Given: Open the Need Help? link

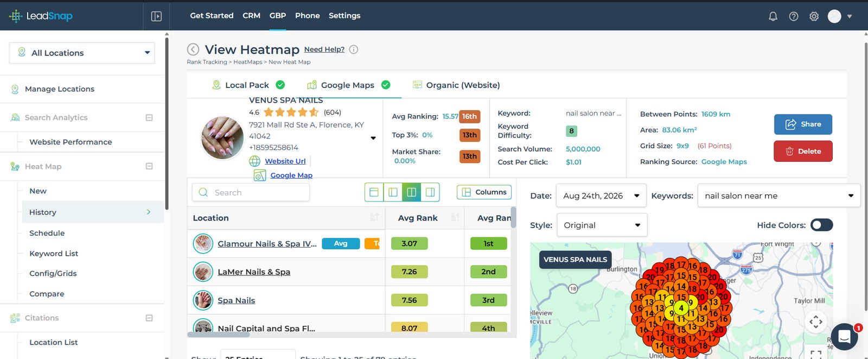Looking at the screenshot, I should coord(324,49).
